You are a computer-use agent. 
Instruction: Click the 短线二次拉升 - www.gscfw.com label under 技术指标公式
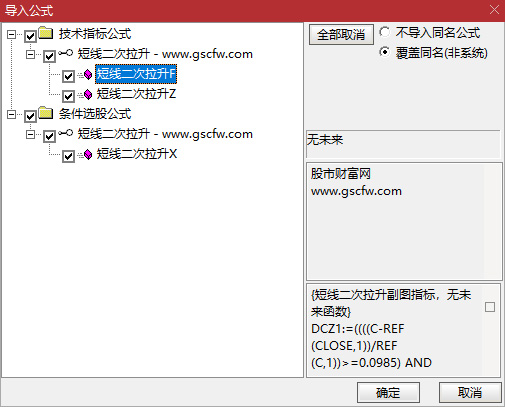coord(165,54)
